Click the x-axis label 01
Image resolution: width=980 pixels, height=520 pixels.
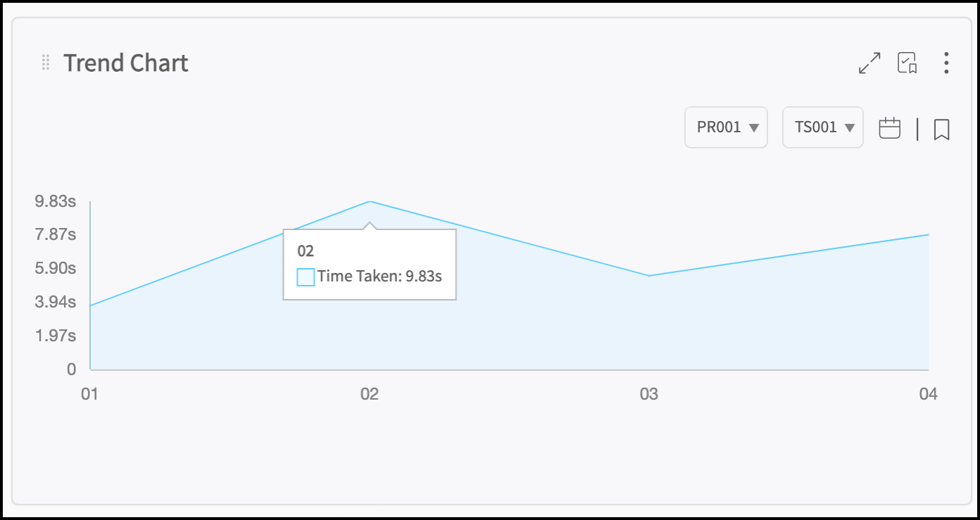pos(89,394)
